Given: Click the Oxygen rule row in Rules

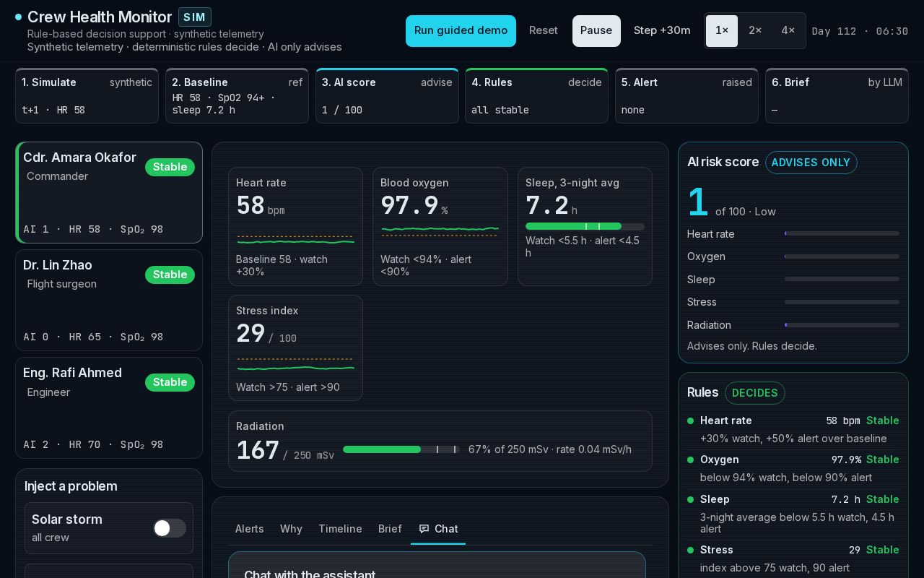Looking at the screenshot, I should pos(793,468).
